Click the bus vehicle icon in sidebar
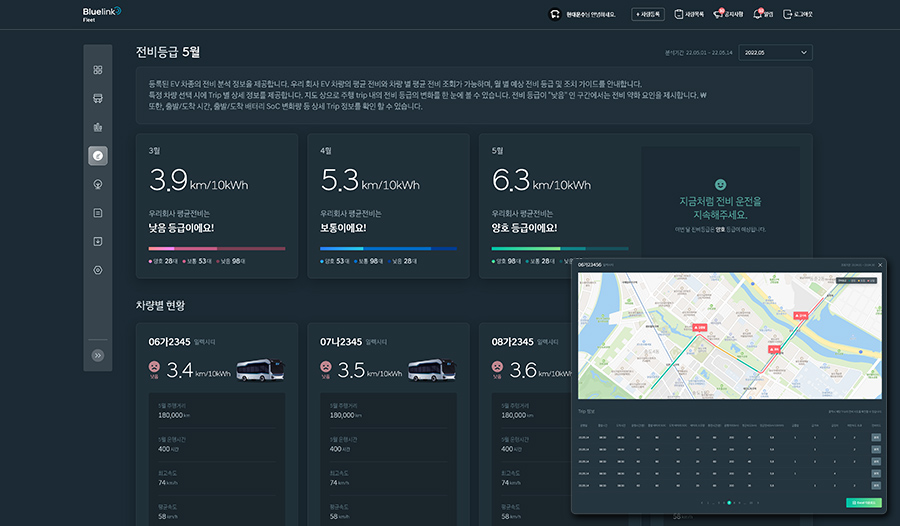The width and height of the screenshot is (900, 526). [x=98, y=99]
